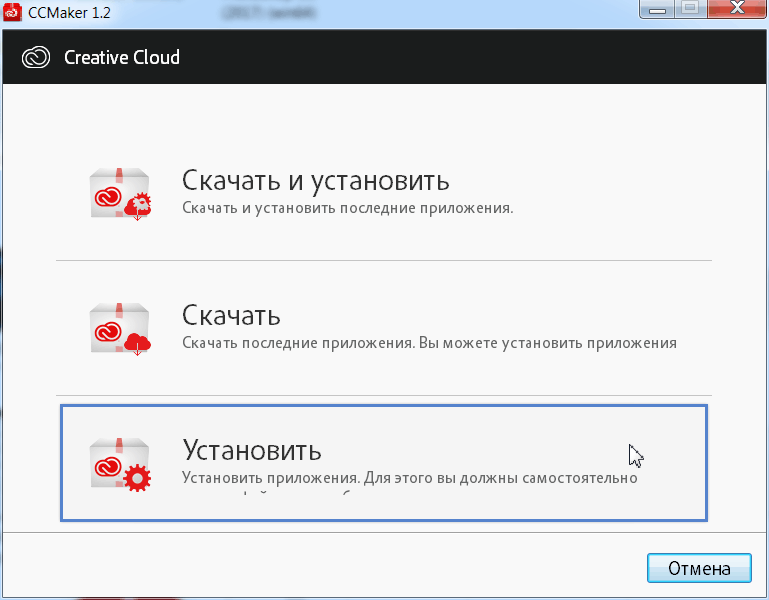Screen dimensions: 769x600
Task: Click the Creative Cloud logo in header
Action: 36,57
